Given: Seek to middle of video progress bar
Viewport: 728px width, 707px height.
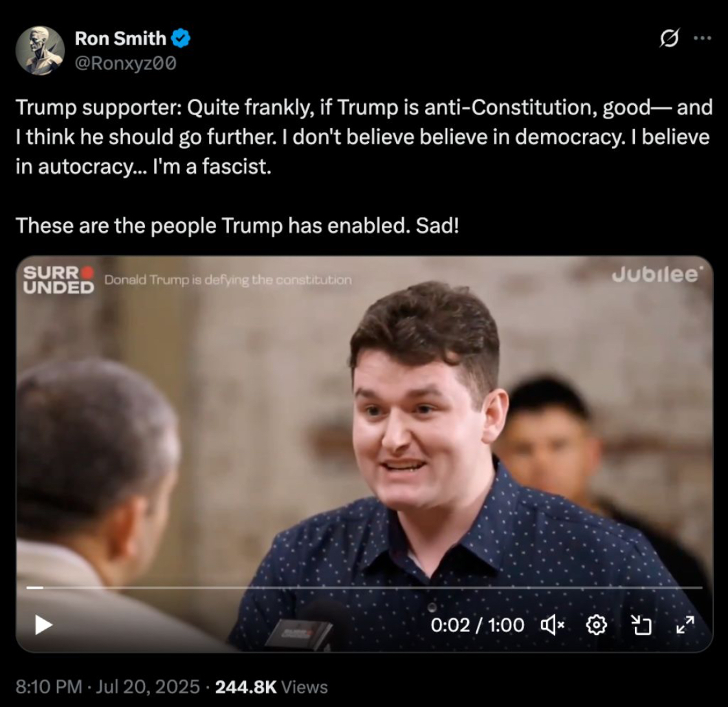Looking at the screenshot, I should [x=364, y=588].
